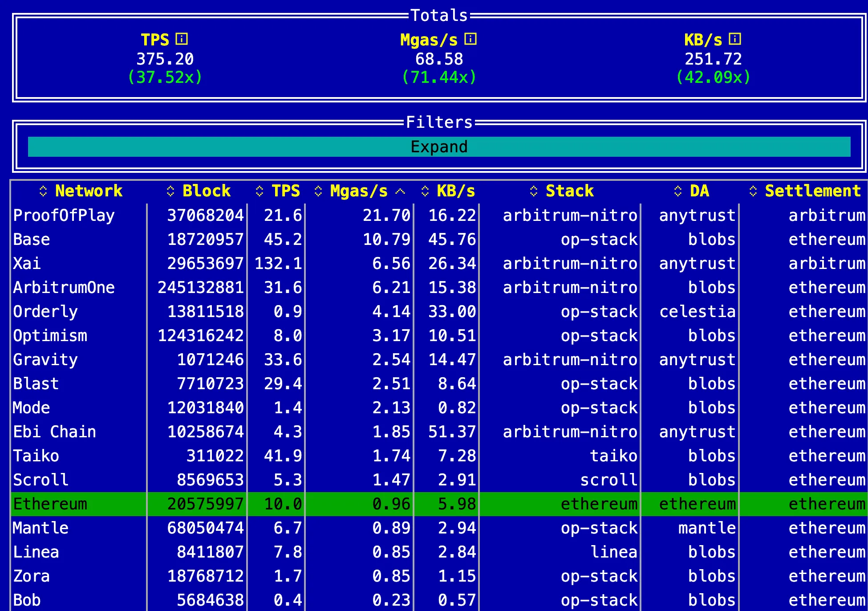Click block number 245132881

tap(201, 288)
